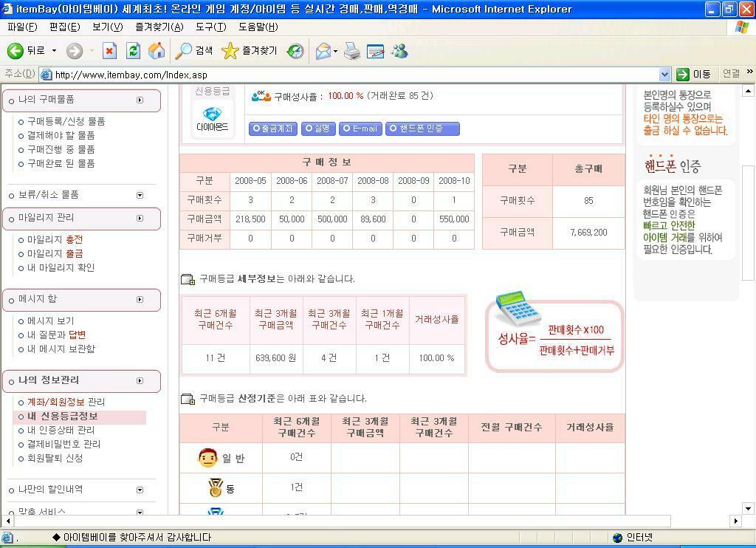Click the page scroll up arrow
The height and width of the screenshot is (548, 756).
[748, 91]
